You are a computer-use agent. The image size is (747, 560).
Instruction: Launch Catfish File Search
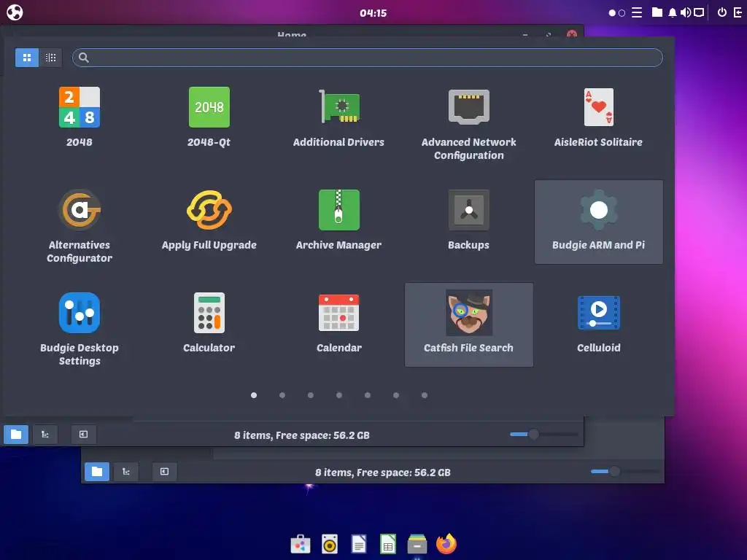(469, 324)
